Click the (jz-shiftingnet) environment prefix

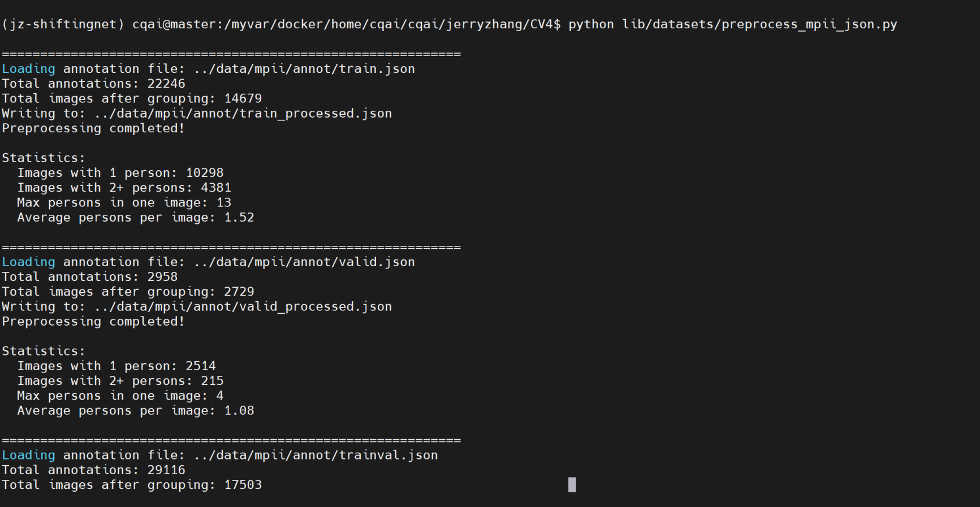pyautogui.click(x=63, y=24)
